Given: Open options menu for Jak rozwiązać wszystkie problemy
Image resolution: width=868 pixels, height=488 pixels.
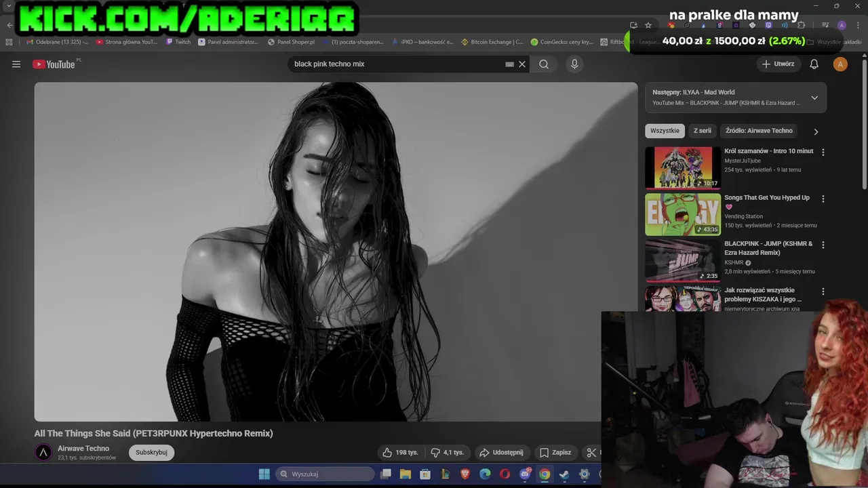Looking at the screenshot, I should click(823, 291).
